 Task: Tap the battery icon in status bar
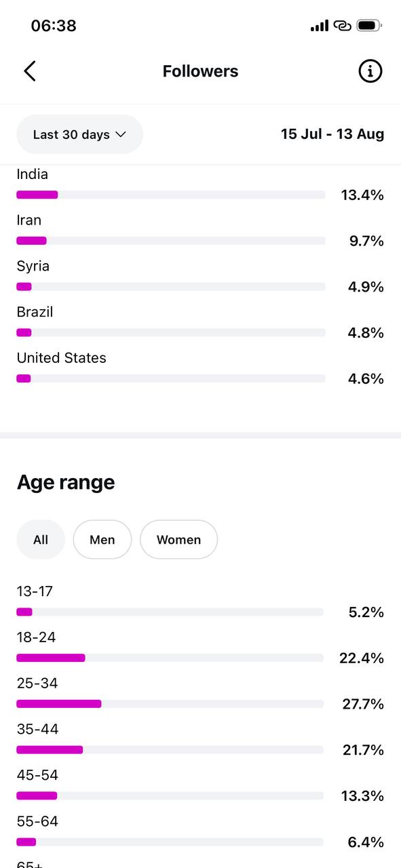[x=369, y=26]
